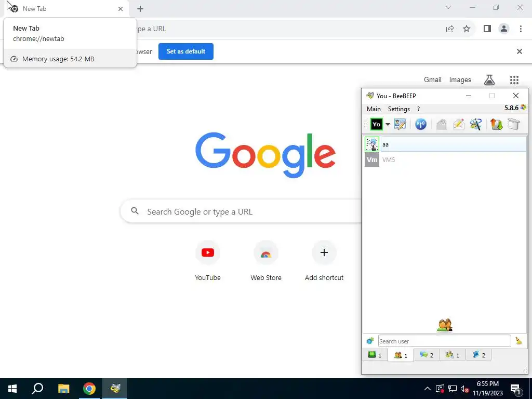Switch to the chats tab showing 2
This screenshot has height=399, width=532.
coord(427,355)
